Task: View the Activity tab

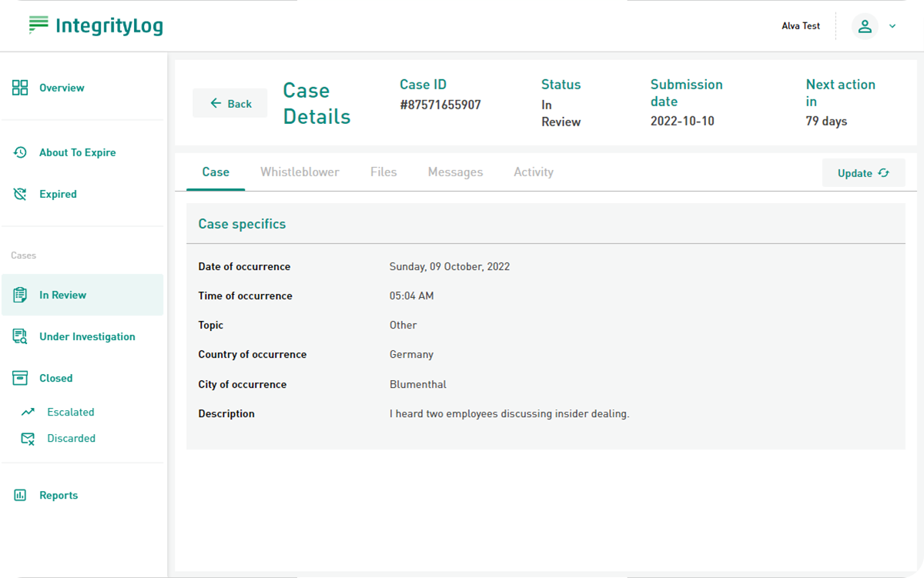Action: [534, 172]
